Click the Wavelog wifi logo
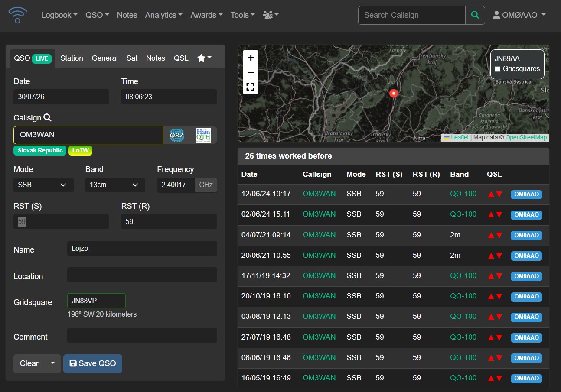 18,15
